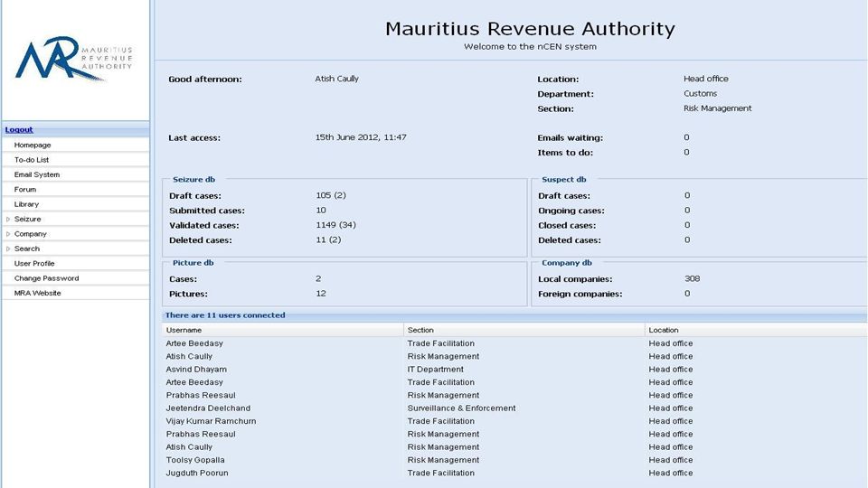Select Seizure in the sidebar
Image resolution: width=868 pixels, height=488 pixels.
pos(28,219)
